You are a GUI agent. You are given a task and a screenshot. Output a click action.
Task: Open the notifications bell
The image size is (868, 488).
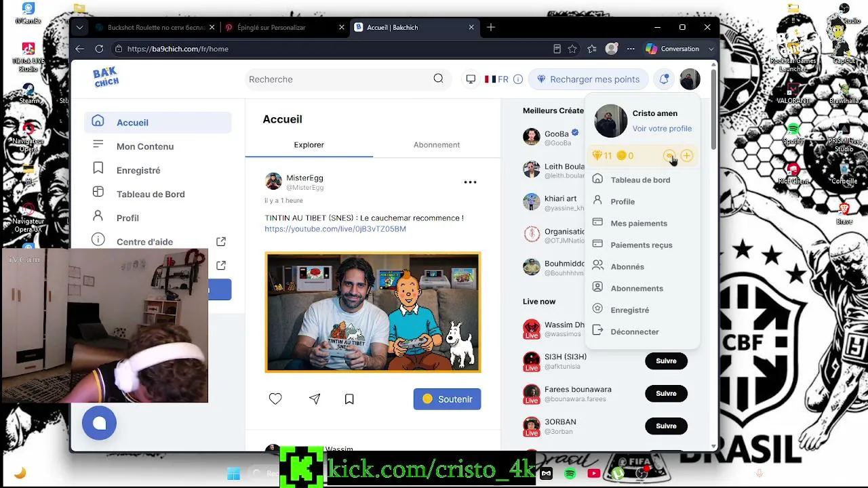click(664, 79)
